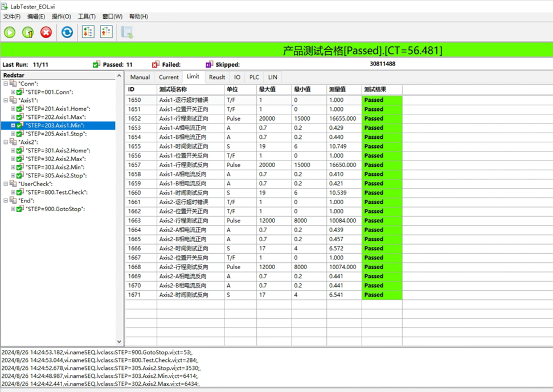Click measured value 16655.000 cell
This screenshot has height=392, width=553.
coord(344,118)
